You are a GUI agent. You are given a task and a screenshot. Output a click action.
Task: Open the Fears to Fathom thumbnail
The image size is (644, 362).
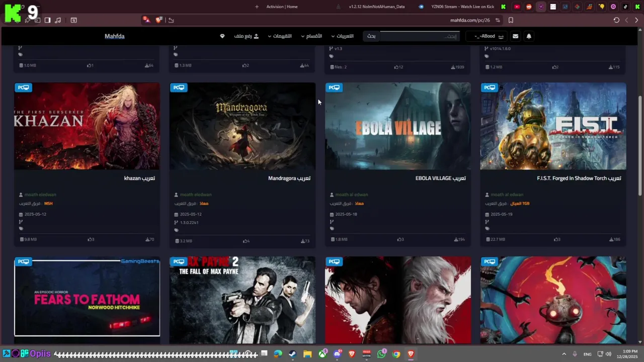point(87,300)
